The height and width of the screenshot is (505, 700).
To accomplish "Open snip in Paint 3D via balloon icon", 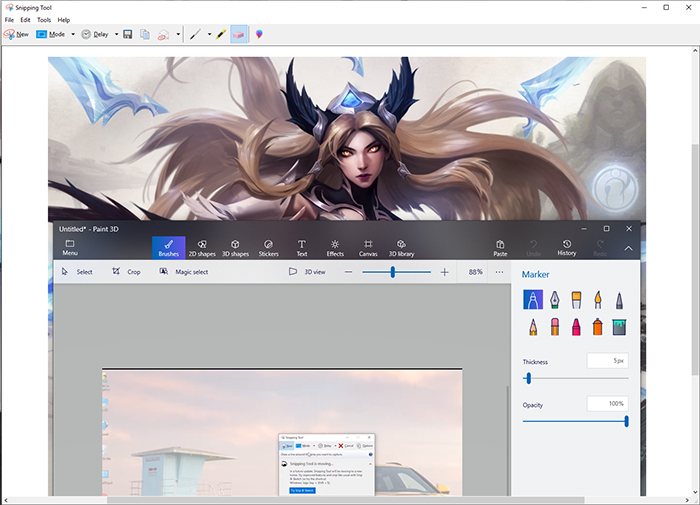I will coord(260,34).
